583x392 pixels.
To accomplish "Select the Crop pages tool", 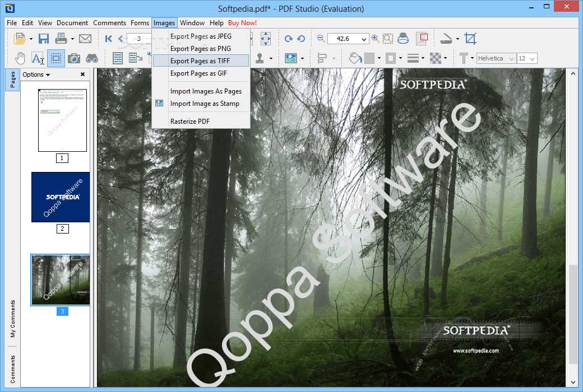I will 470,39.
